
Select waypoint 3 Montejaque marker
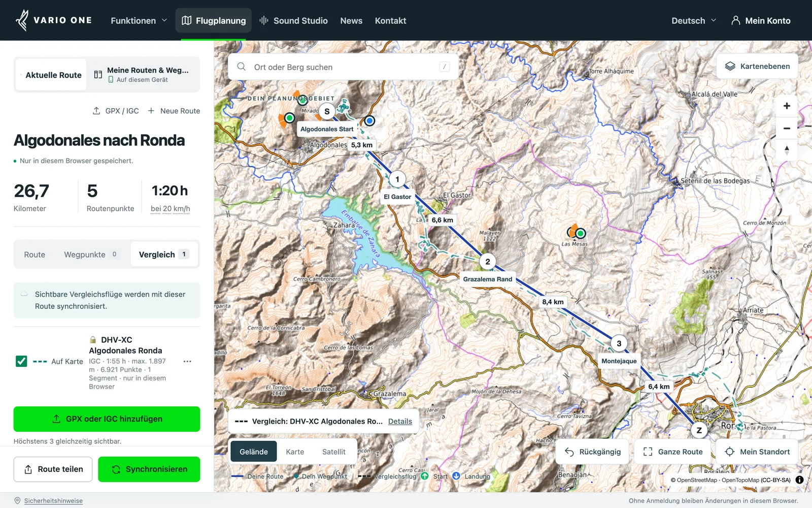click(619, 343)
